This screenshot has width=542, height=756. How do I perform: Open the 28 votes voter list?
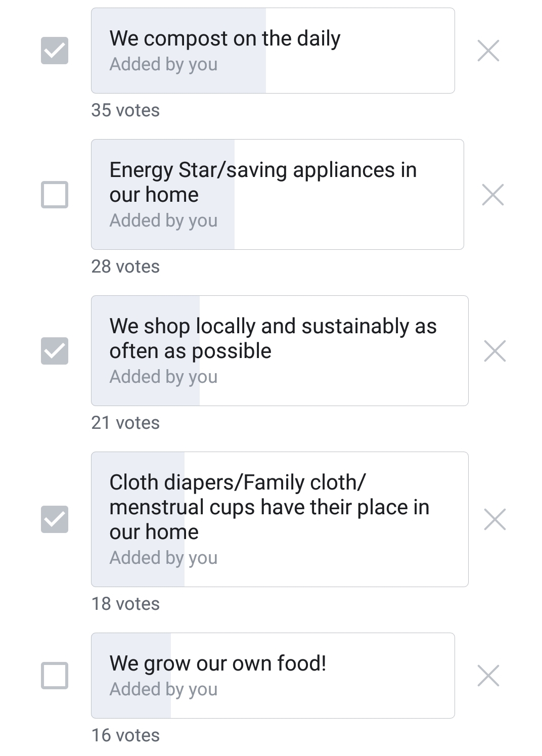pyautogui.click(x=125, y=266)
